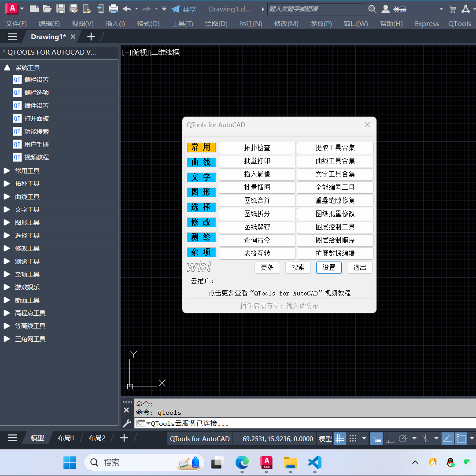Open Visual Studio Code from the taskbar
The height and width of the screenshot is (476, 476).
[315, 462]
